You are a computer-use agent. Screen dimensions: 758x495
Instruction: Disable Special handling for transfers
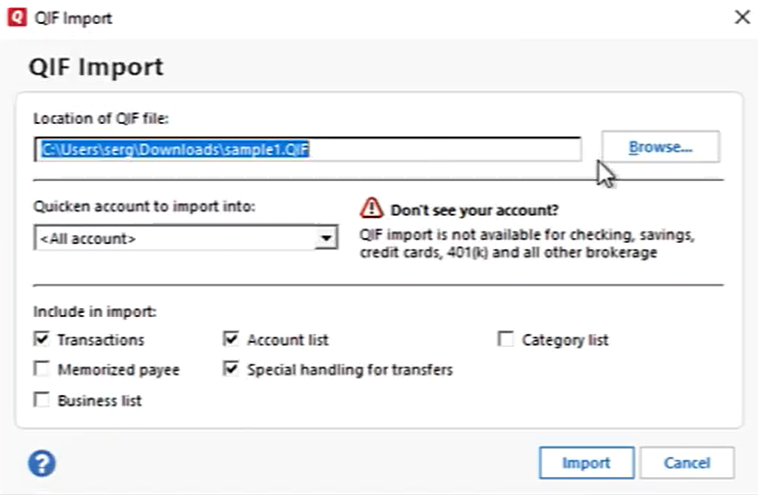click(x=231, y=369)
